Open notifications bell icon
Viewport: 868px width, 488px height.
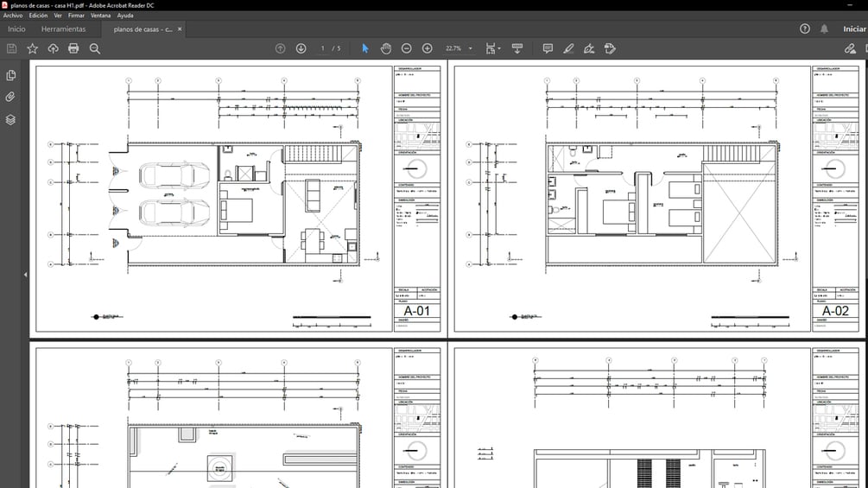pos(824,29)
